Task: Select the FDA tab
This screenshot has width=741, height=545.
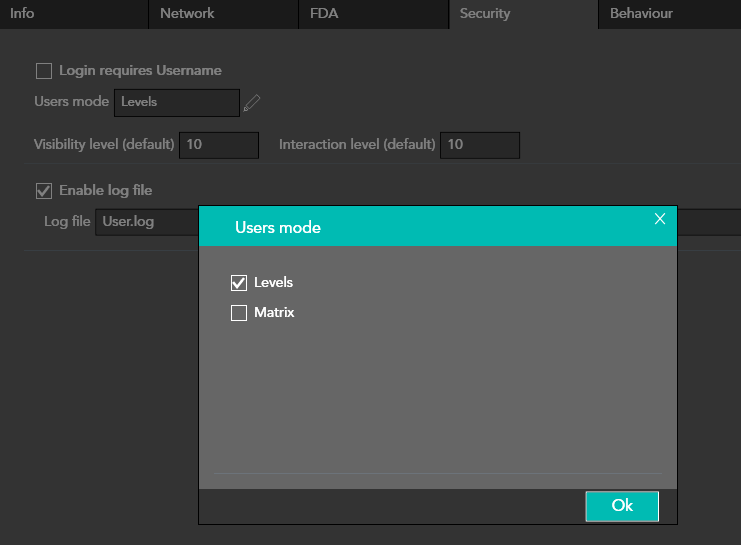Action: tap(324, 14)
